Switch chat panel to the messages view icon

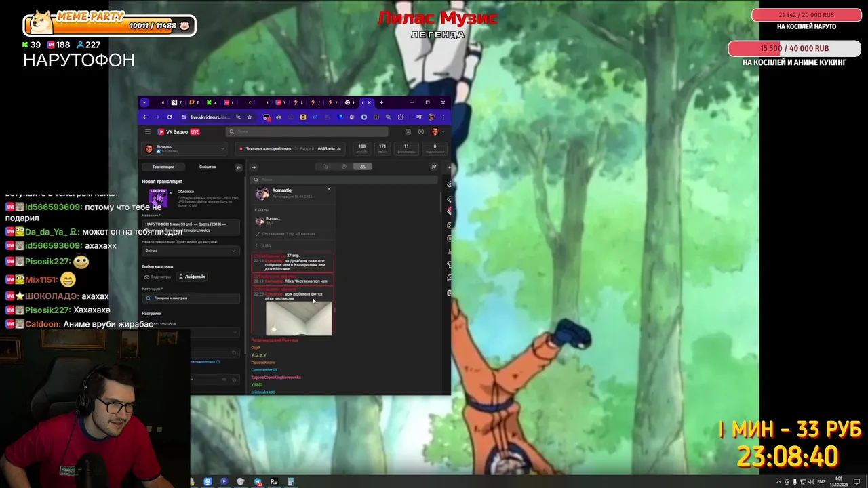325,166
